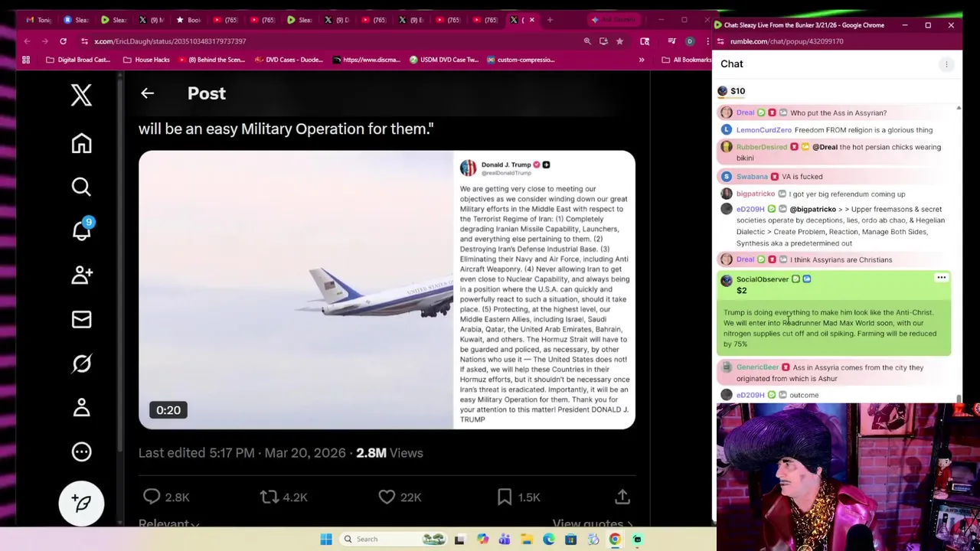Open Microsoft Store on taskbar

(570, 540)
